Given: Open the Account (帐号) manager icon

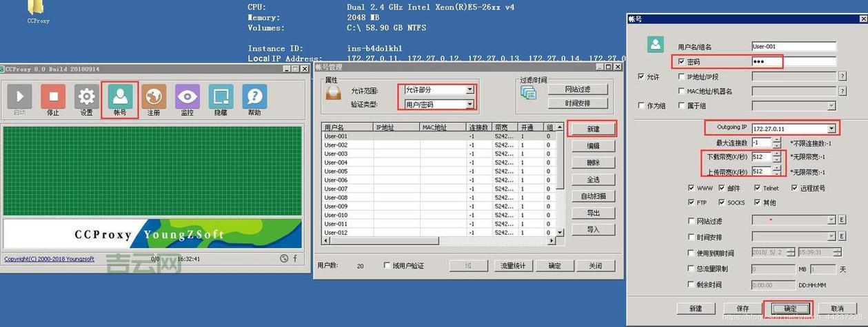Looking at the screenshot, I should pos(120,100).
